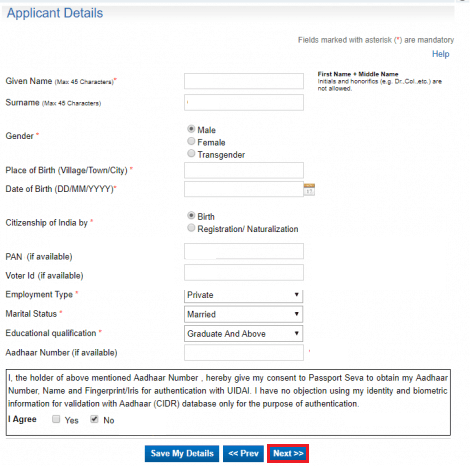Toggle the No consent checkbox
This screenshot has width=470, height=466.
coord(94,419)
